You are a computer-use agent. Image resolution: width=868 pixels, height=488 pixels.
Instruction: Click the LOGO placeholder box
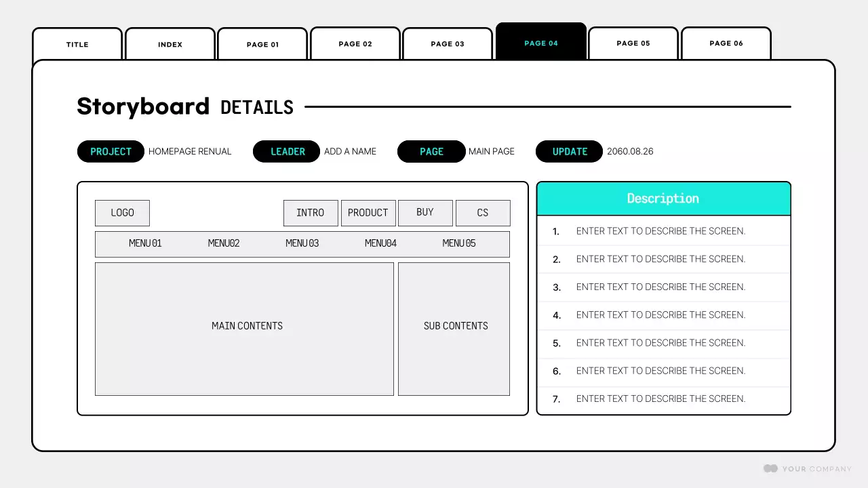click(122, 213)
